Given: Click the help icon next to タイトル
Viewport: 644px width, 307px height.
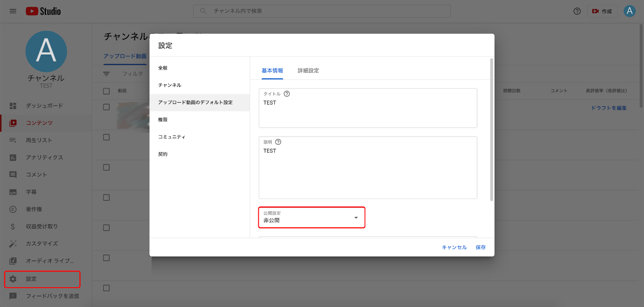Looking at the screenshot, I should tap(287, 94).
